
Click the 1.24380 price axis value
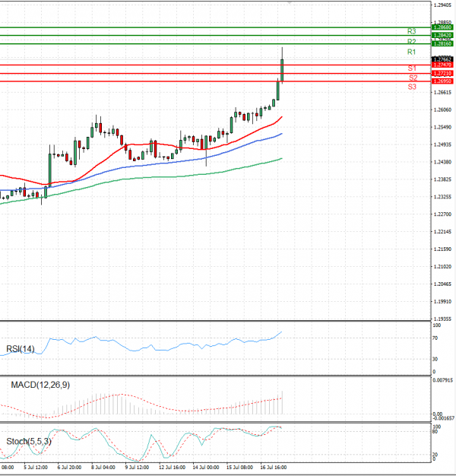(442, 162)
